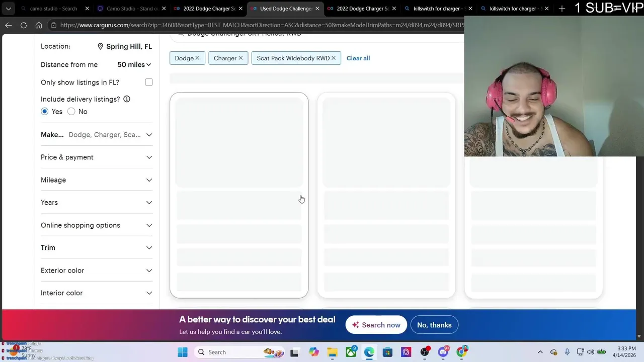Dismiss banner with No, thanks
The height and width of the screenshot is (362, 644).
click(x=434, y=325)
